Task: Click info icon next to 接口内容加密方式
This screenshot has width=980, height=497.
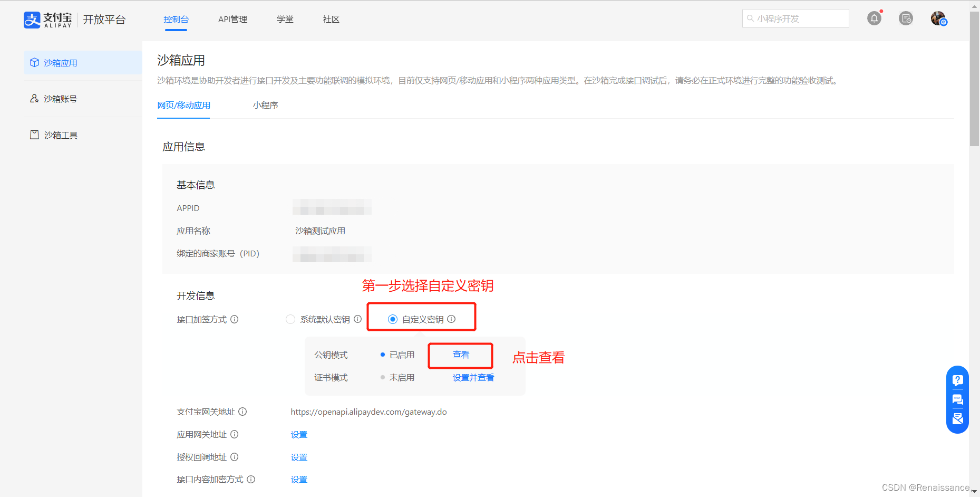Action: point(251,479)
